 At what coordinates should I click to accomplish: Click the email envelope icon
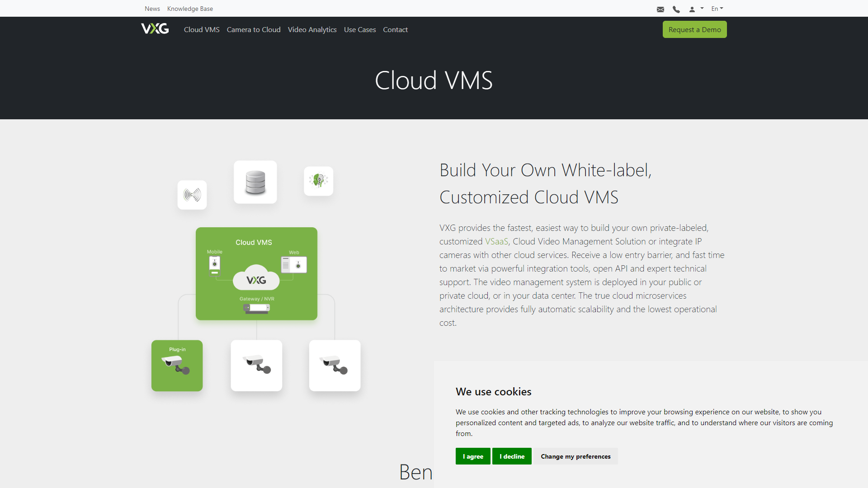point(660,9)
